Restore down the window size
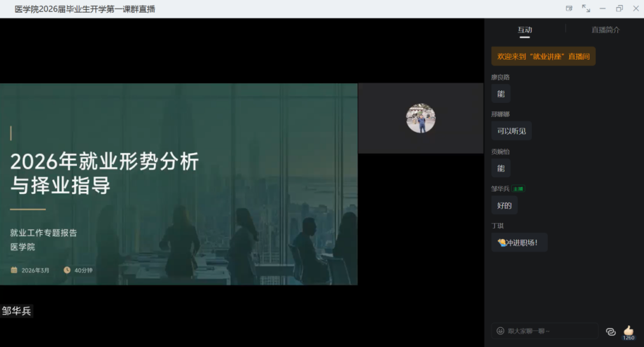The image size is (644, 347). point(619,8)
